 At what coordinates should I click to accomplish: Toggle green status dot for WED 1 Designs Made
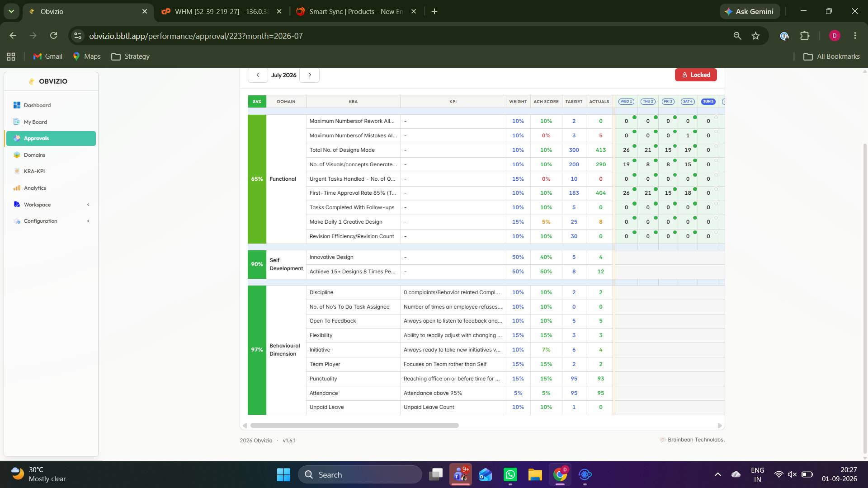point(634,146)
